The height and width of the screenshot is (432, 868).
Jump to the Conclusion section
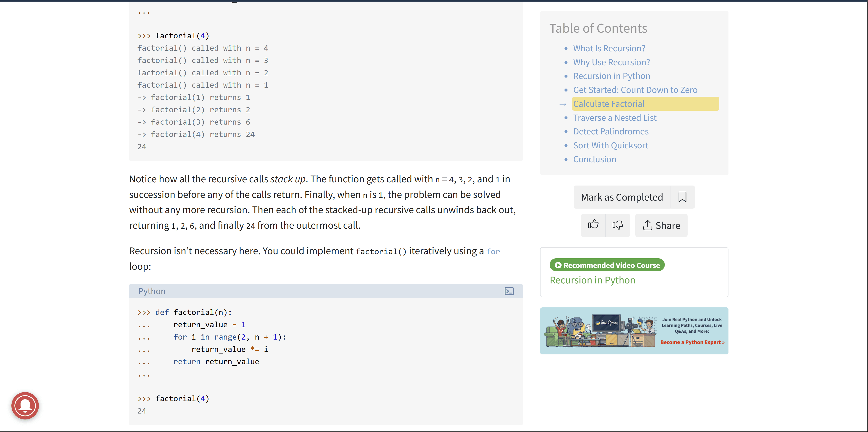point(594,159)
